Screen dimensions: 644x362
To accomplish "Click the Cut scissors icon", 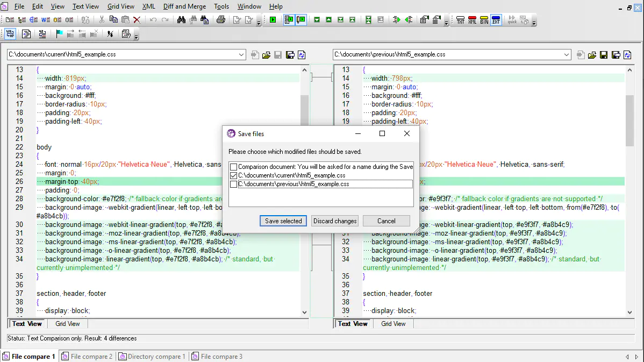I will tap(102, 20).
